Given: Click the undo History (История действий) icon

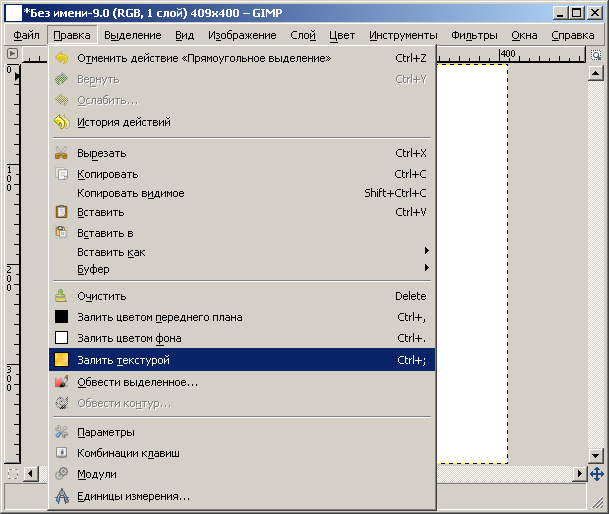Looking at the screenshot, I should (61, 122).
